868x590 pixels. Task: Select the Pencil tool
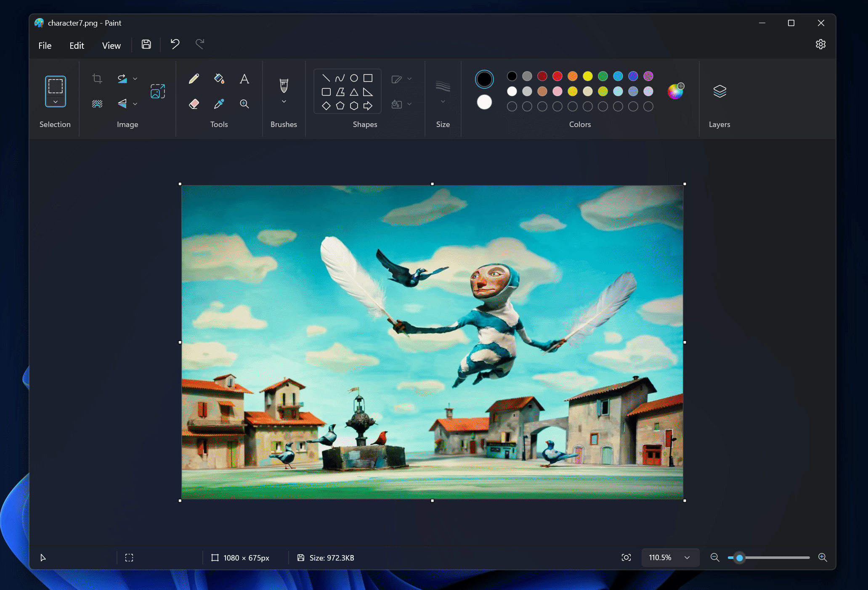tap(194, 78)
